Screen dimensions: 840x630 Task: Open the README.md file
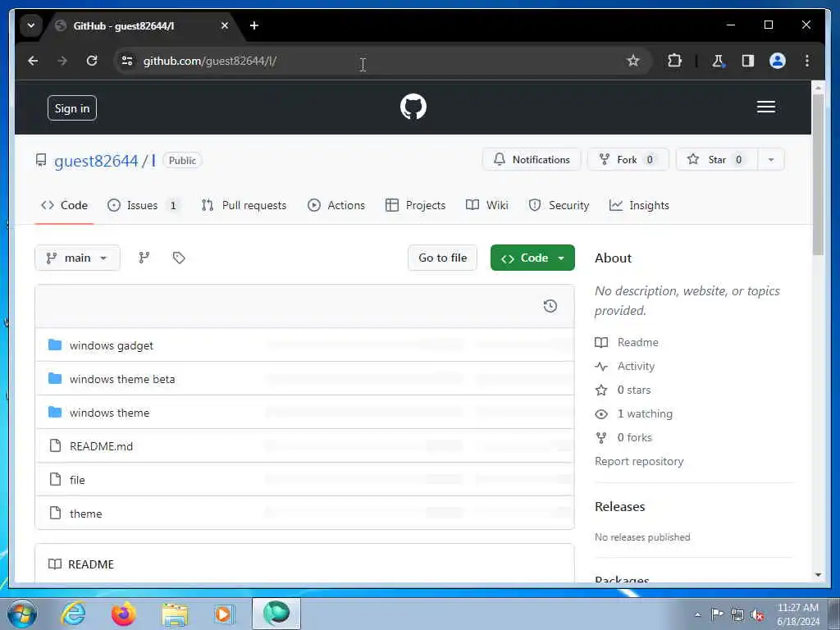pyautogui.click(x=101, y=446)
